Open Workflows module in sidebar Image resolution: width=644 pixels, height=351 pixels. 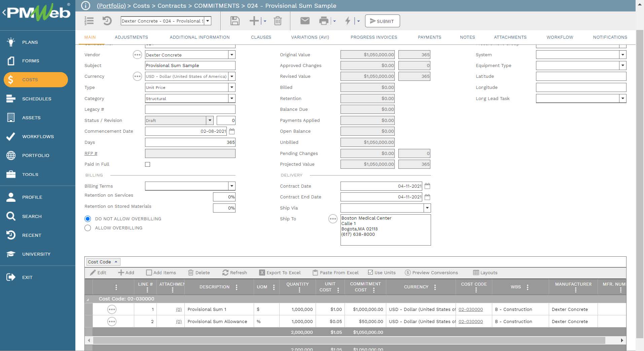pos(38,136)
